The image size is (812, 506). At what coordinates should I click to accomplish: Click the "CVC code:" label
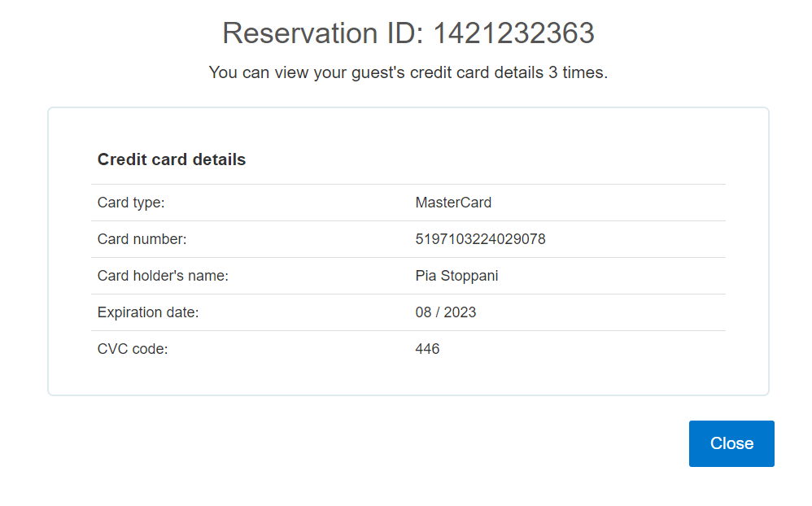(133, 349)
